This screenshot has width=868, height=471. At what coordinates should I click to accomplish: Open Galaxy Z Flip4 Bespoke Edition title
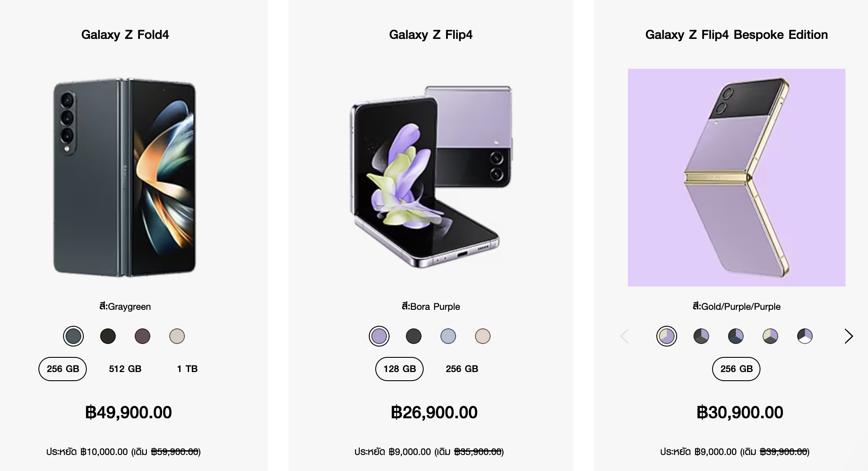(x=736, y=35)
